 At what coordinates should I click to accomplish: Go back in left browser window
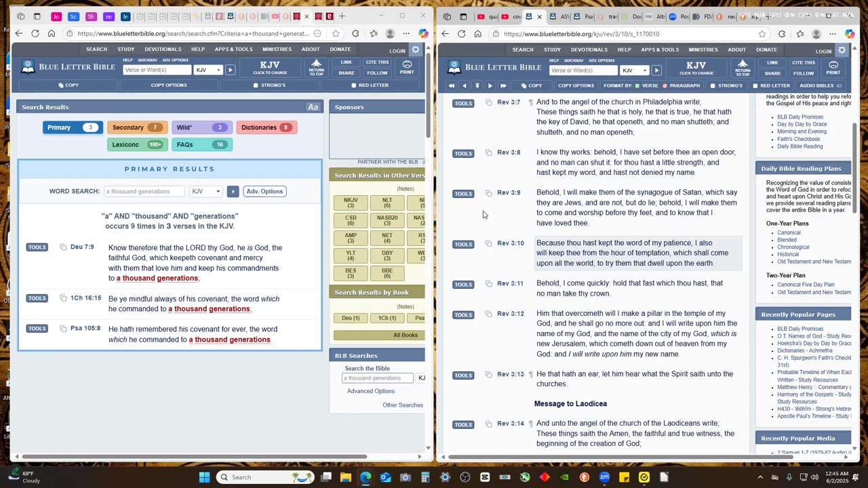19,33
